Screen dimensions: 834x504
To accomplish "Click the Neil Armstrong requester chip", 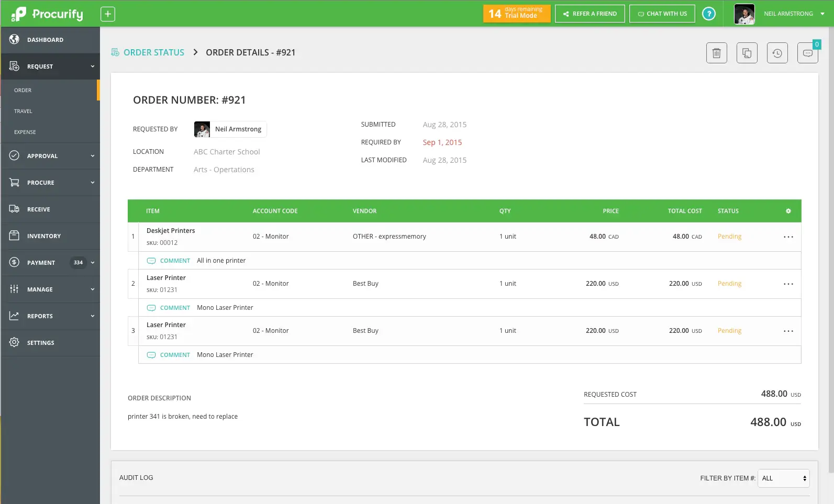I will tap(230, 129).
